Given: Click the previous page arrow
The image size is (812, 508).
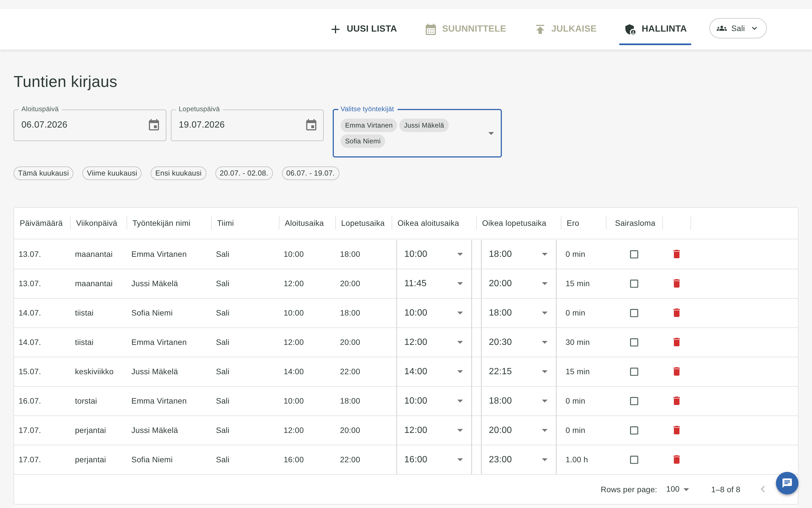Looking at the screenshot, I should pyautogui.click(x=763, y=489).
